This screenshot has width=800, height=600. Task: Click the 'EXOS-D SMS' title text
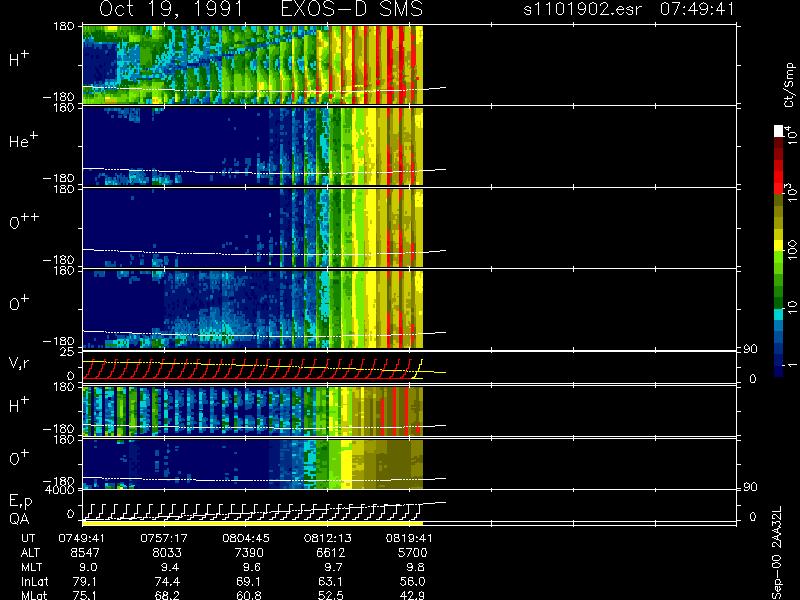pos(352,9)
